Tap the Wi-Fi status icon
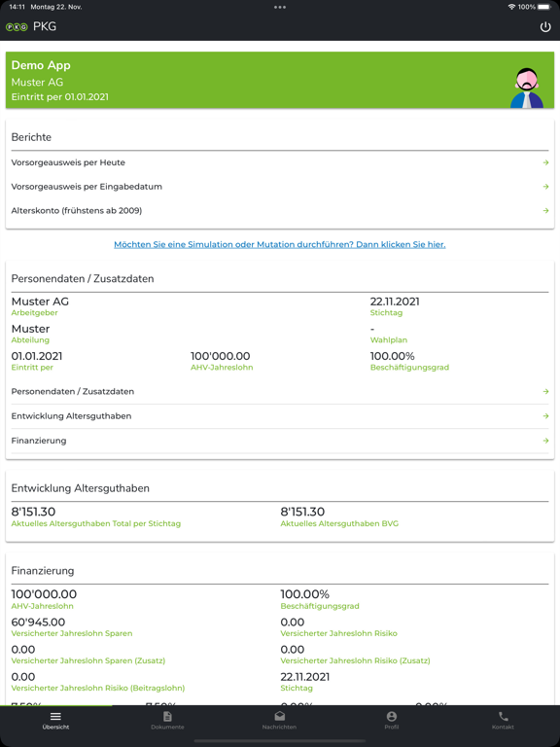Viewport: 560px width, 747px height. click(x=511, y=7)
